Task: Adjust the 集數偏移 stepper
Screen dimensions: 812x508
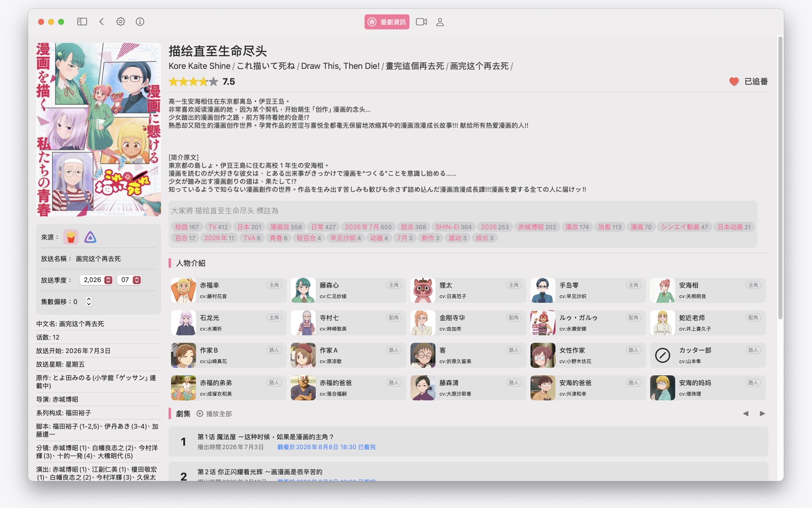Action: pos(89,302)
